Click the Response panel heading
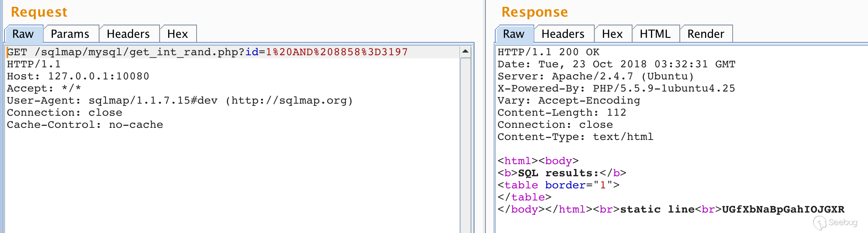The width and height of the screenshot is (868, 233). click(x=535, y=12)
